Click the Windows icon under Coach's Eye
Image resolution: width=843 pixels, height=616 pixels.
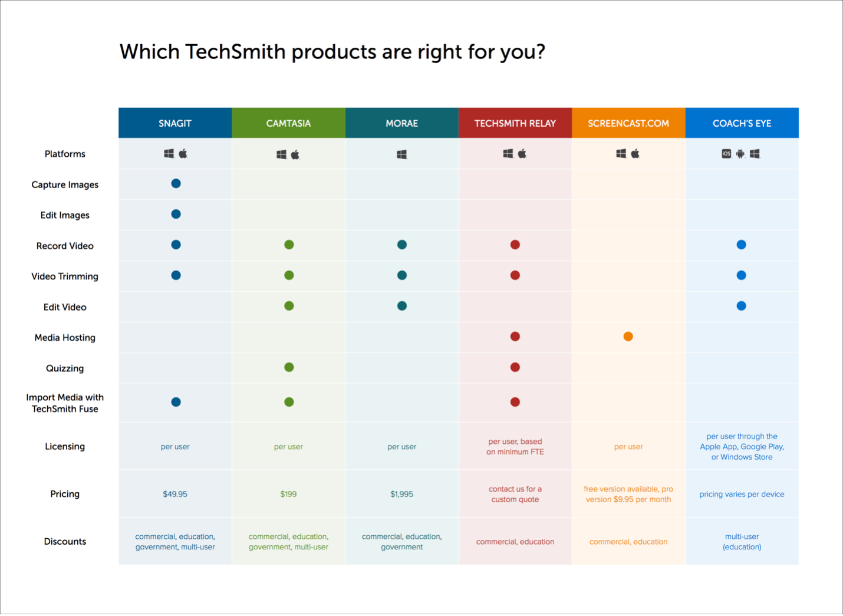click(755, 154)
